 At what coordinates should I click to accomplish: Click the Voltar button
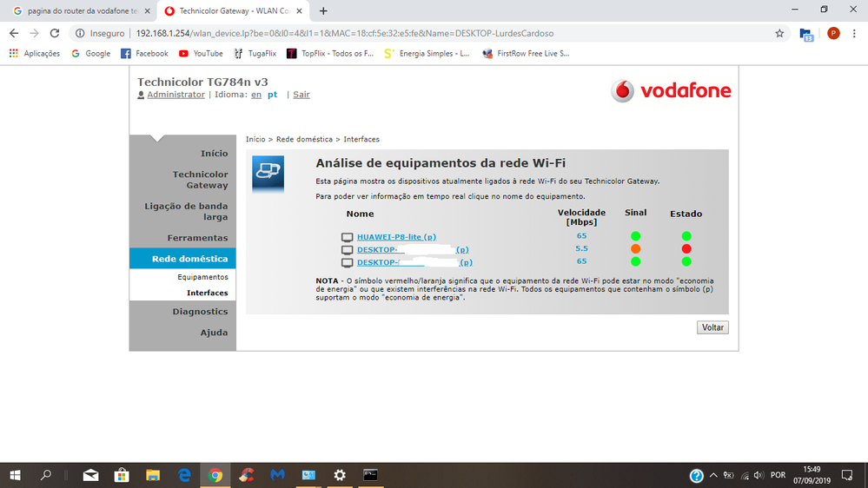(x=712, y=327)
